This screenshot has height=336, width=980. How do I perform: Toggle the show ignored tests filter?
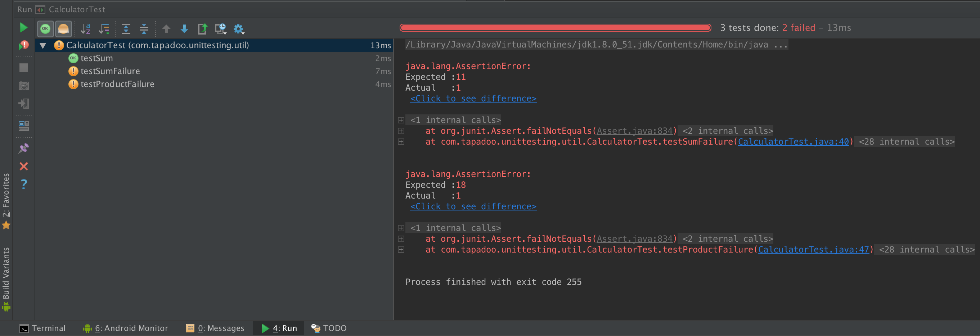pyautogui.click(x=63, y=28)
